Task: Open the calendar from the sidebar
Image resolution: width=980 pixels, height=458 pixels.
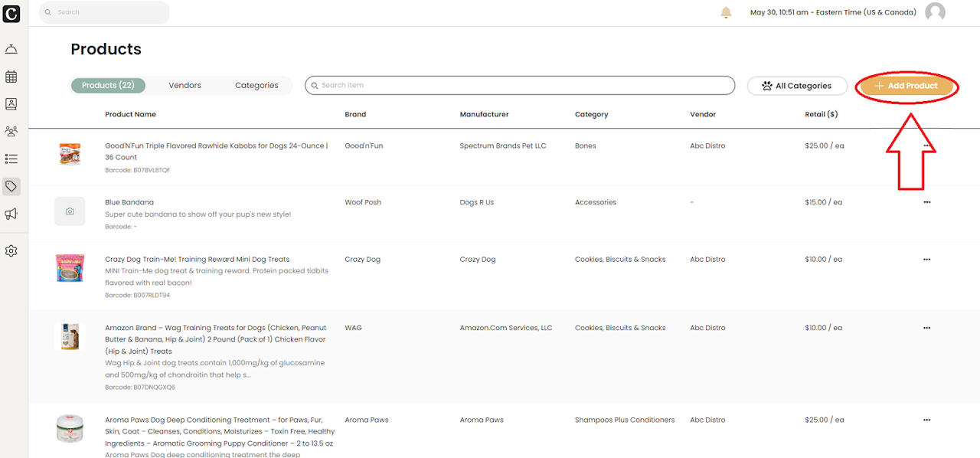Action: coord(11,77)
